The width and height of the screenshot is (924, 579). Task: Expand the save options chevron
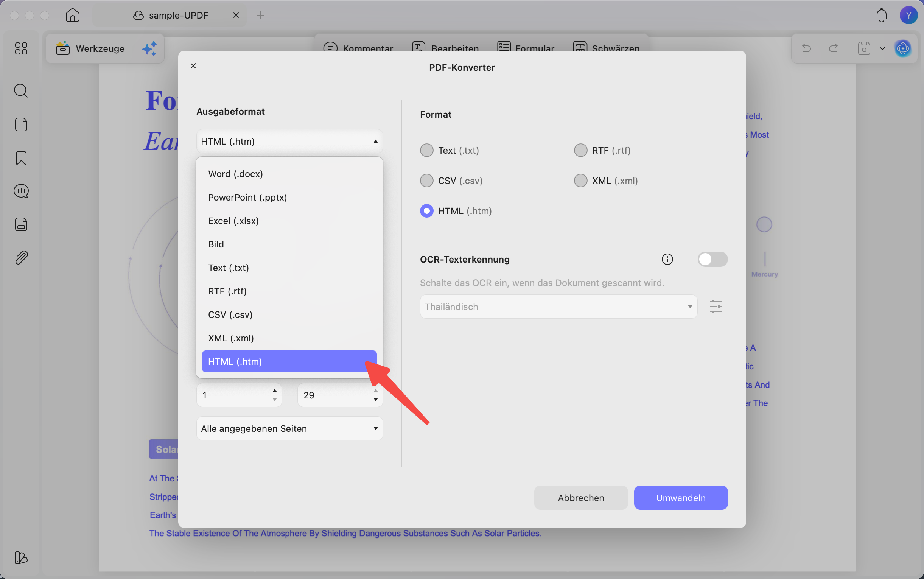pyautogui.click(x=882, y=48)
